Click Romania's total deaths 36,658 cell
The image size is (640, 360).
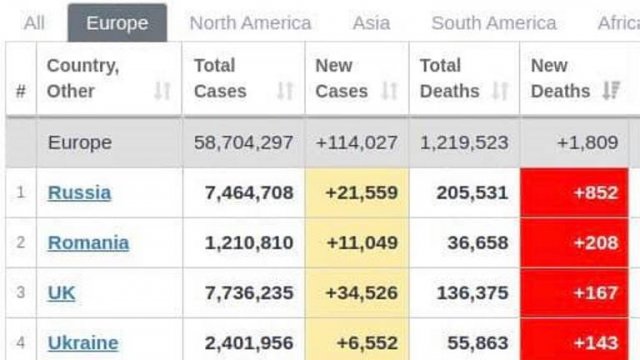464,243
